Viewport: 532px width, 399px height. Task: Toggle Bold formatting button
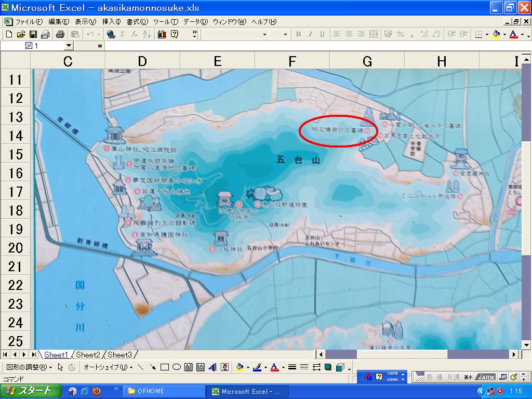[298, 34]
